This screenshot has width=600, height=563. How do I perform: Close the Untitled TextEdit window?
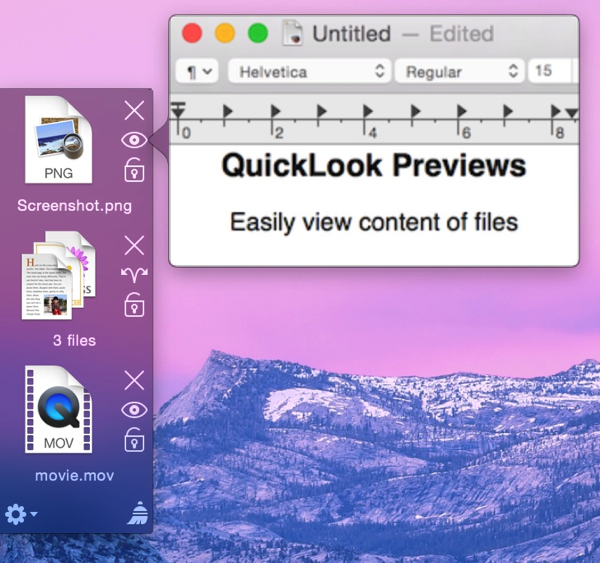coord(192,33)
